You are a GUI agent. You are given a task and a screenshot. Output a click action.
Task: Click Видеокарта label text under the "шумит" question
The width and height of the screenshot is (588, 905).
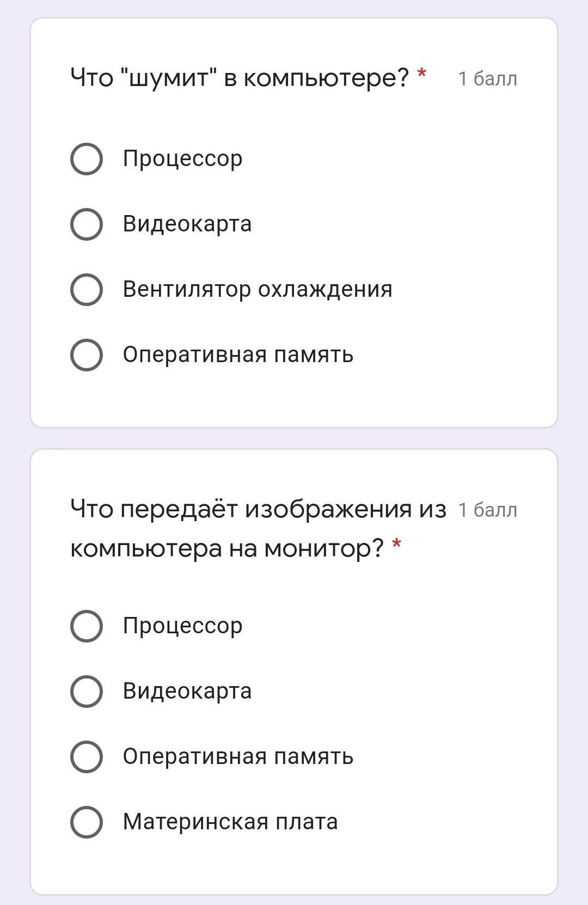pyautogui.click(x=187, y=224)
